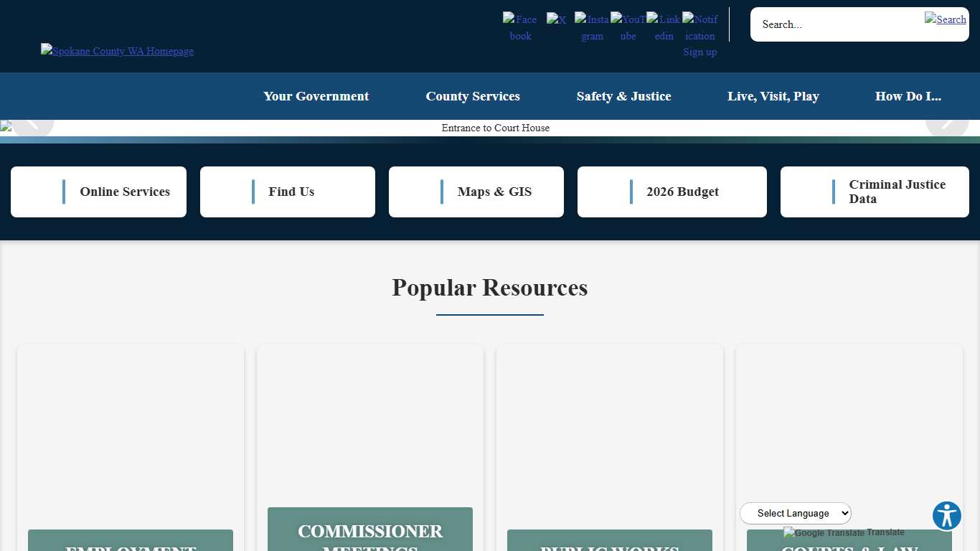Open the Instagram icon

point(592,27)
